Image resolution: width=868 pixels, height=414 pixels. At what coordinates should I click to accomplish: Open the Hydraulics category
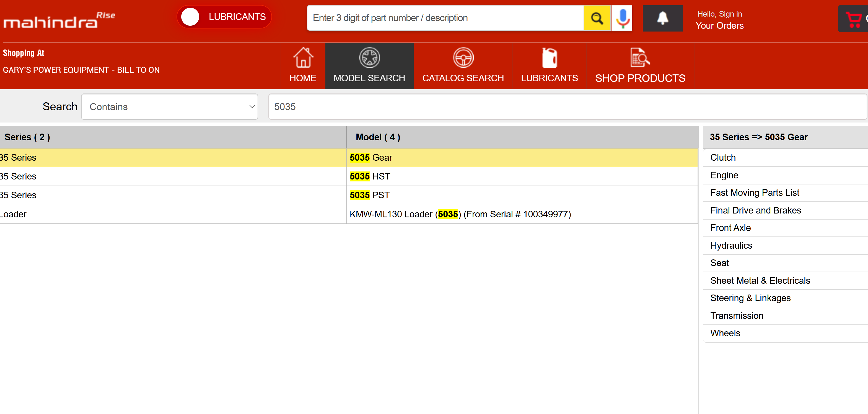pos(786,245)
